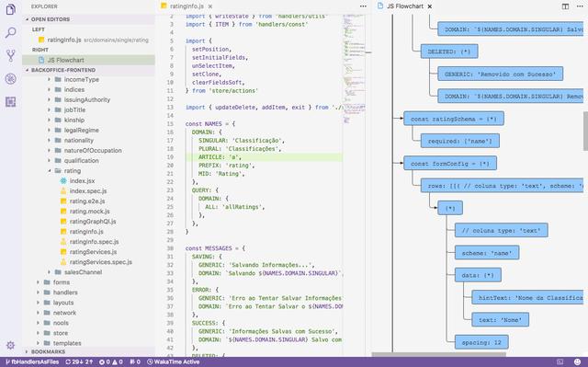
Task: Close the JS Flowchart tab
Action: (430, 6)
